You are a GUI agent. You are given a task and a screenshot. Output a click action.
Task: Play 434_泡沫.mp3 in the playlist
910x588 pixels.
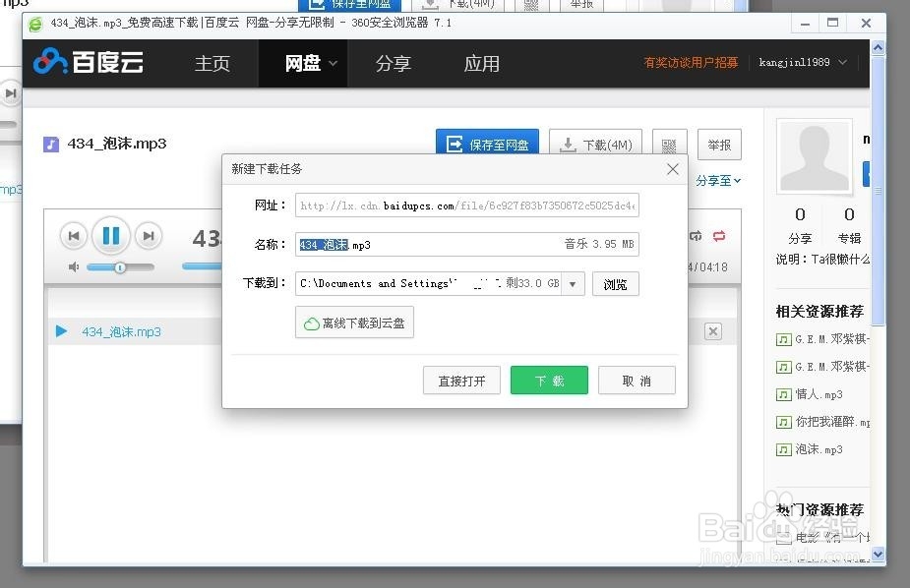[x=62, y=331]
